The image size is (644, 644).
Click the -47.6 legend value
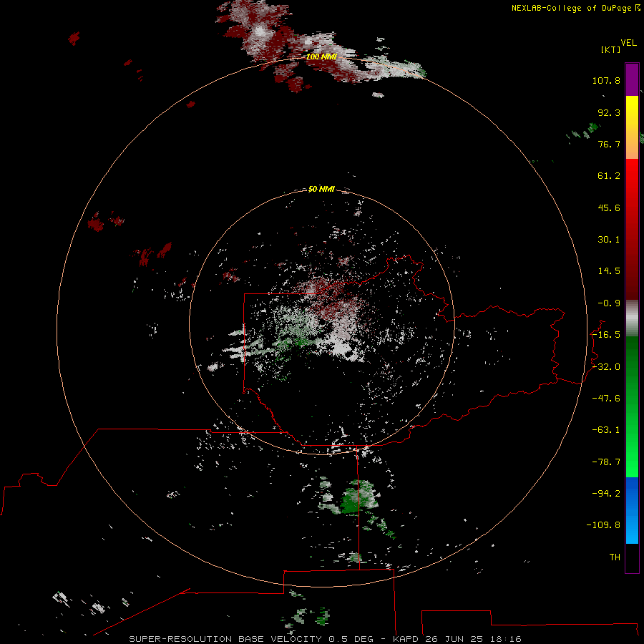(606, 399)
